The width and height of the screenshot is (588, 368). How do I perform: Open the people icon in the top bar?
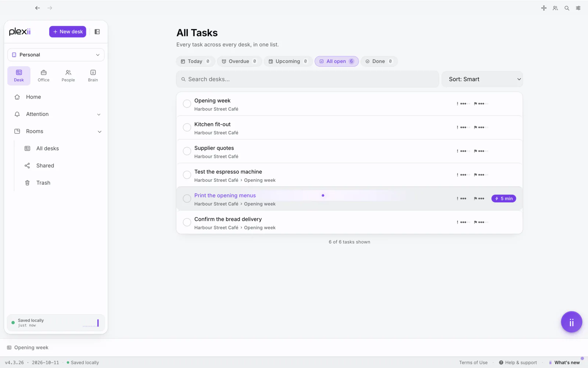pos(555,8)
